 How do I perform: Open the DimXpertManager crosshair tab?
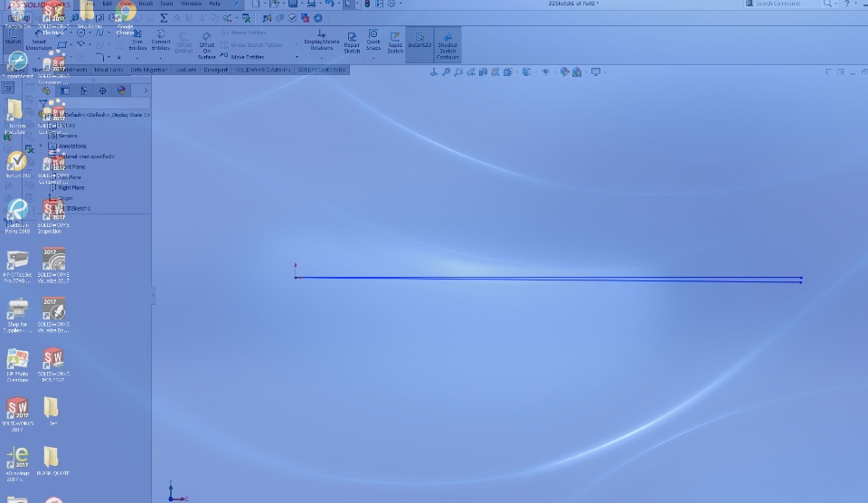coord(102,90)
